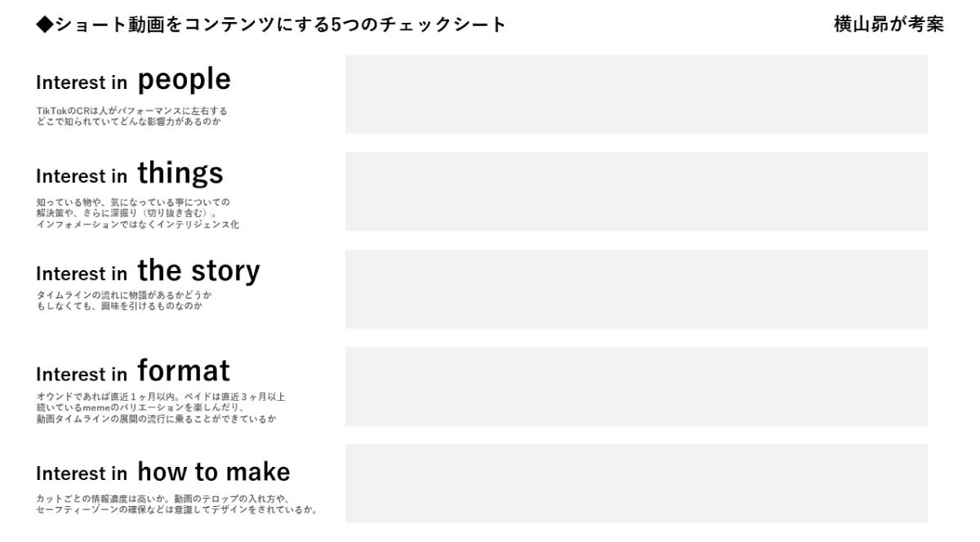Click the gray box beside 'Interest in format'

pyautogui.click(x=636, y=386)
